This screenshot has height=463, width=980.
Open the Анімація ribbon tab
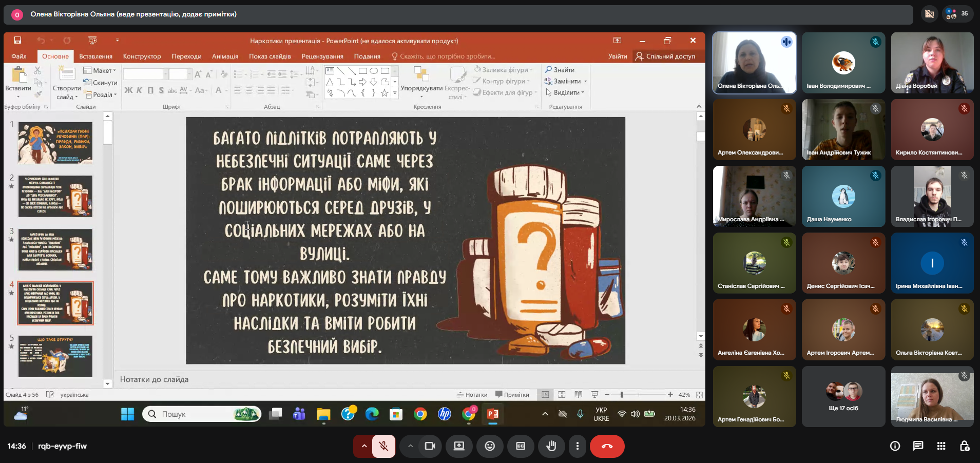[x=225, y=56]
